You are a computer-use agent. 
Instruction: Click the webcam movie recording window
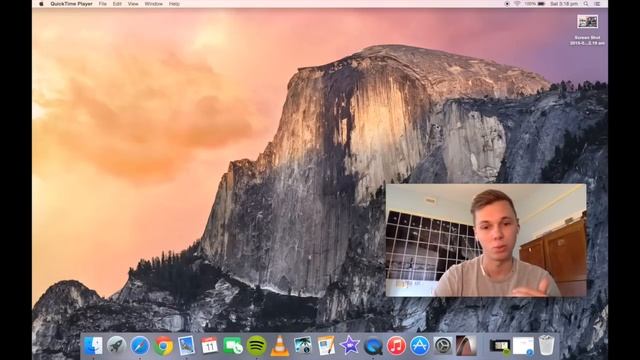tap(486, 240)
